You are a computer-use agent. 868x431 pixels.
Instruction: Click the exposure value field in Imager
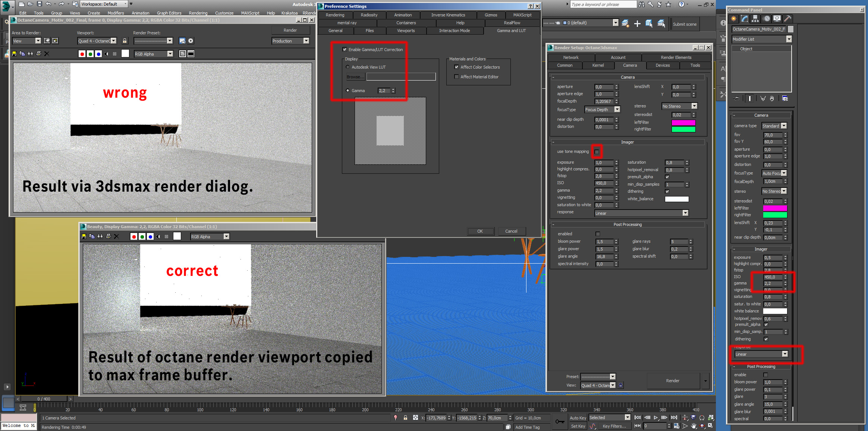tap(603, 163)
